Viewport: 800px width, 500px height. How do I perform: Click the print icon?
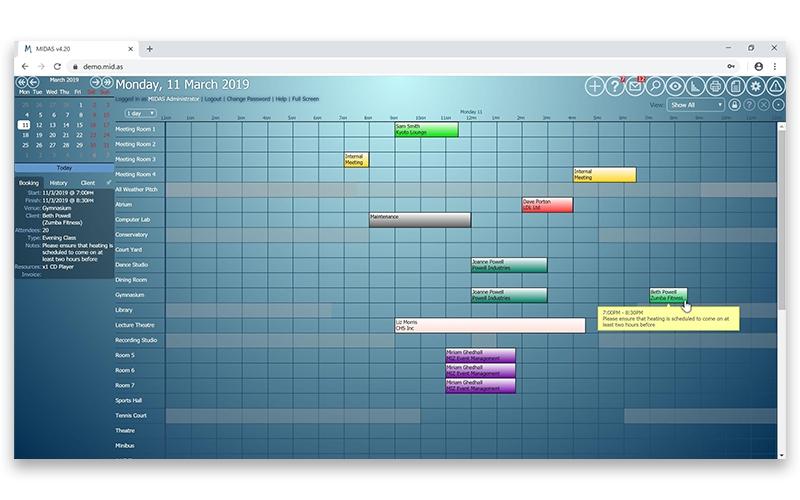coord(715,86)
